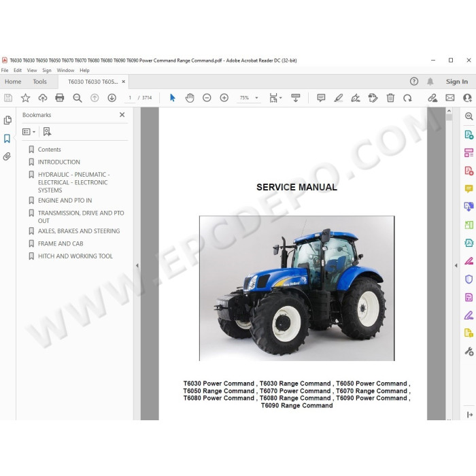
Task: Open bookmarks options dropdown
Action: coord(29,132)
